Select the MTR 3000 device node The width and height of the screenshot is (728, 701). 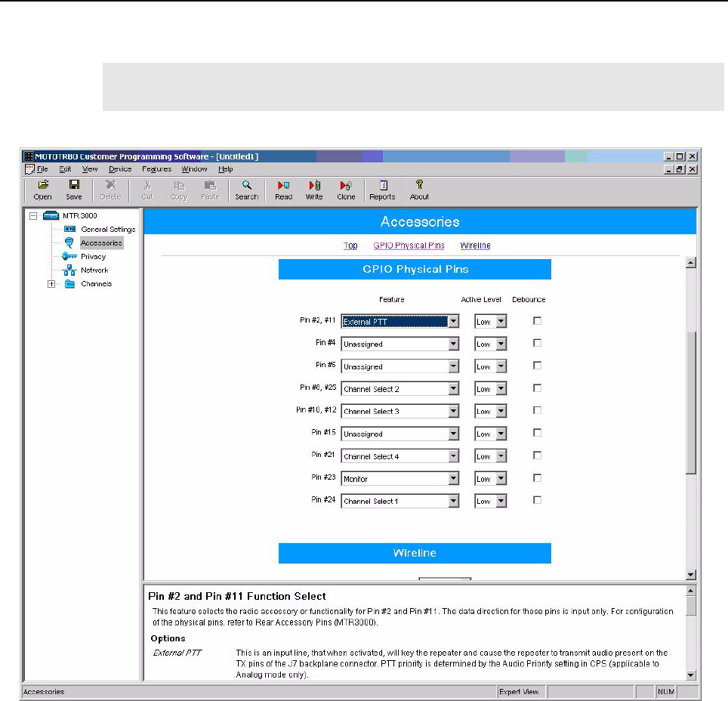point(80,215)
